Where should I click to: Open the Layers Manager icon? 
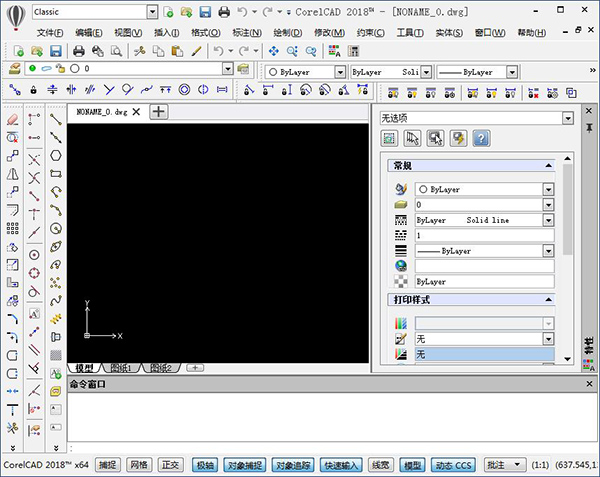point(14,68)
